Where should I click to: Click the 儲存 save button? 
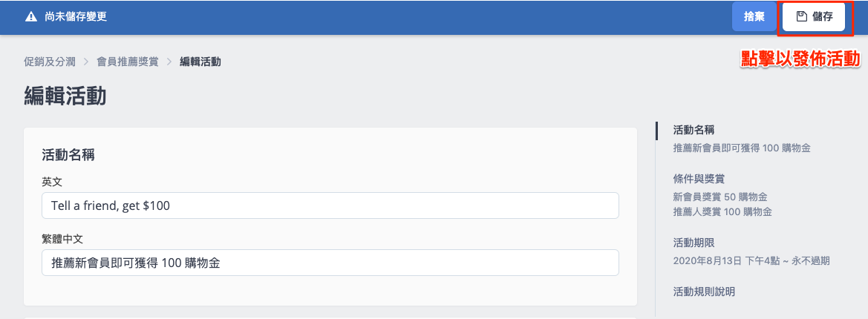click(814, 16)
